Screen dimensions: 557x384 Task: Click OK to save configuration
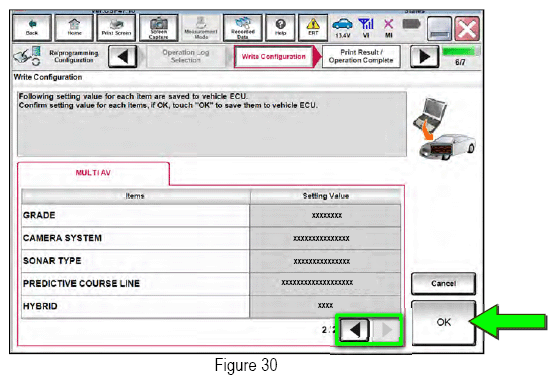[443, 323]
